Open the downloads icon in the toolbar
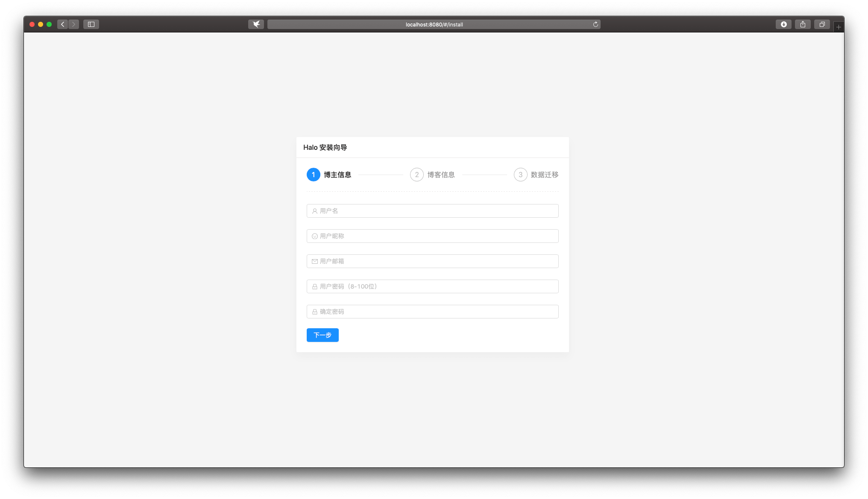868x499 pixels. pyautogui.click(x=783, y=24)
